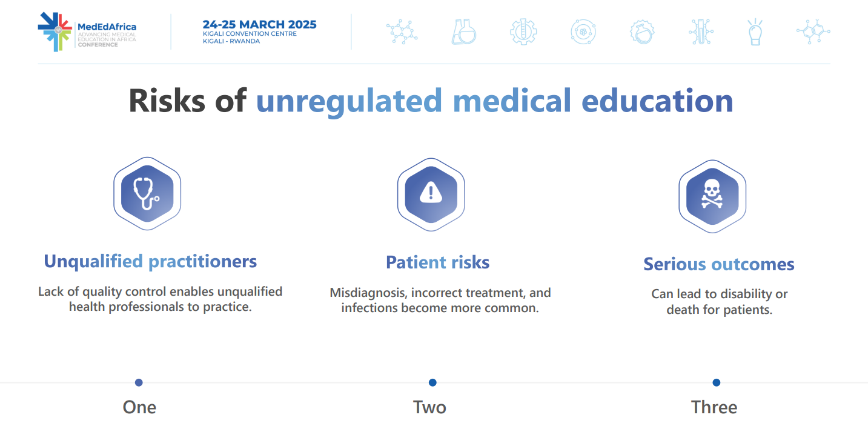Select timeline dot above Two
The image size is (868, 446).
click(432, 382)
